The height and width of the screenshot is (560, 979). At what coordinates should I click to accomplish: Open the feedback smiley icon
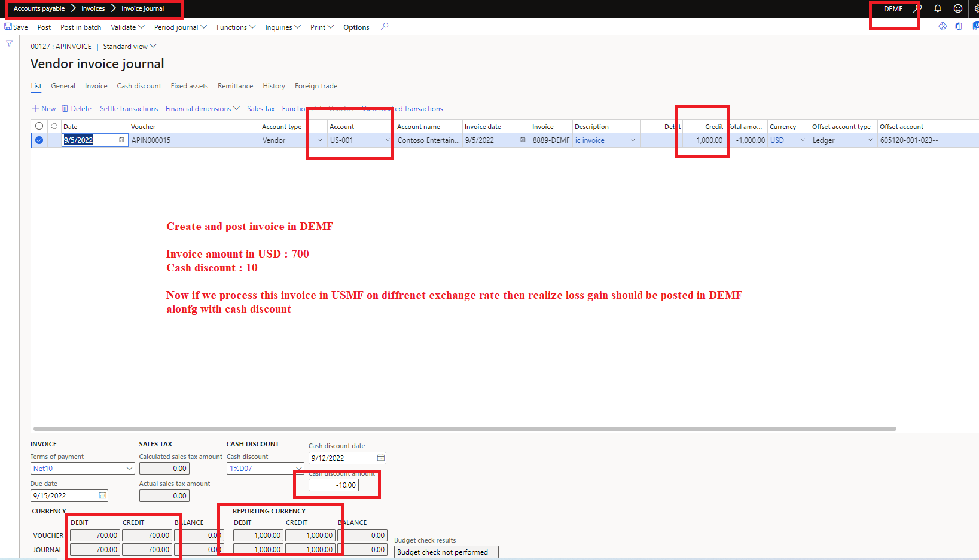(957, 8)
